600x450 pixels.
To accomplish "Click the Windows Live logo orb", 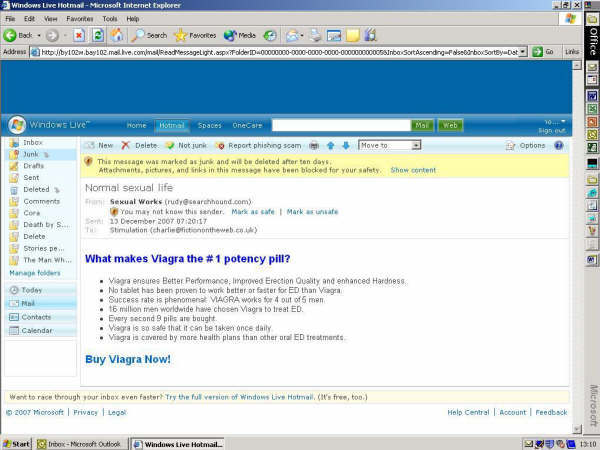I will click(17, 125).
